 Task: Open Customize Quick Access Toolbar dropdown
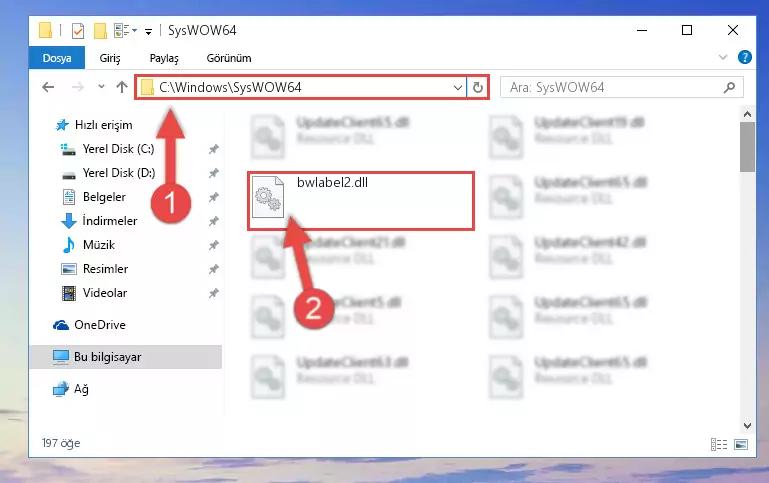pyautogui.click(x=148, y=32)
